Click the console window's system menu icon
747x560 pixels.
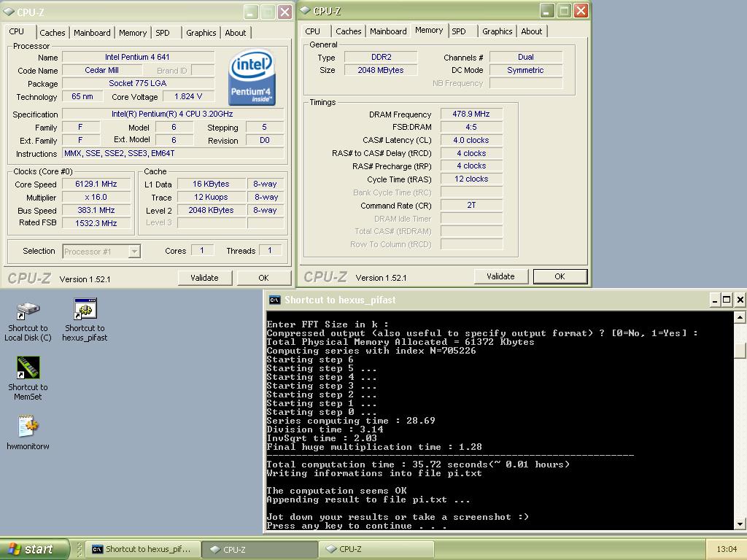point(274,300)
